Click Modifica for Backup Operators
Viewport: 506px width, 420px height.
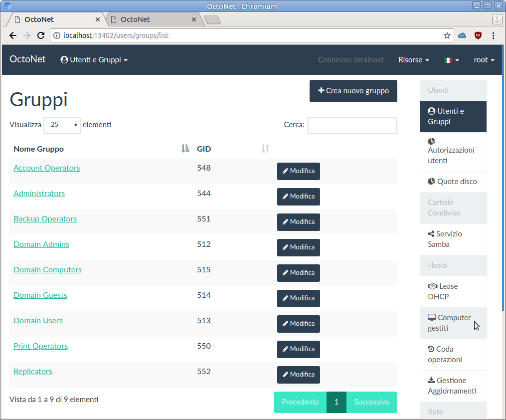299,222
